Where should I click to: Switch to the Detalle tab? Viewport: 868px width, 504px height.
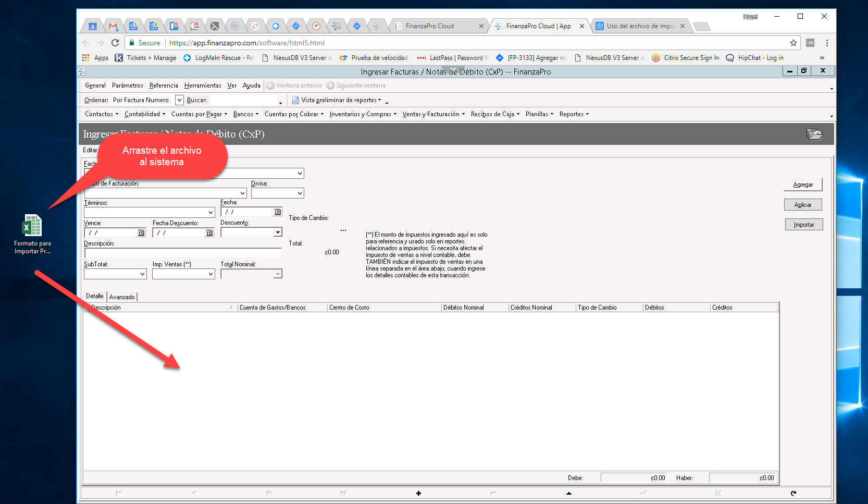(x=95, y=296)
